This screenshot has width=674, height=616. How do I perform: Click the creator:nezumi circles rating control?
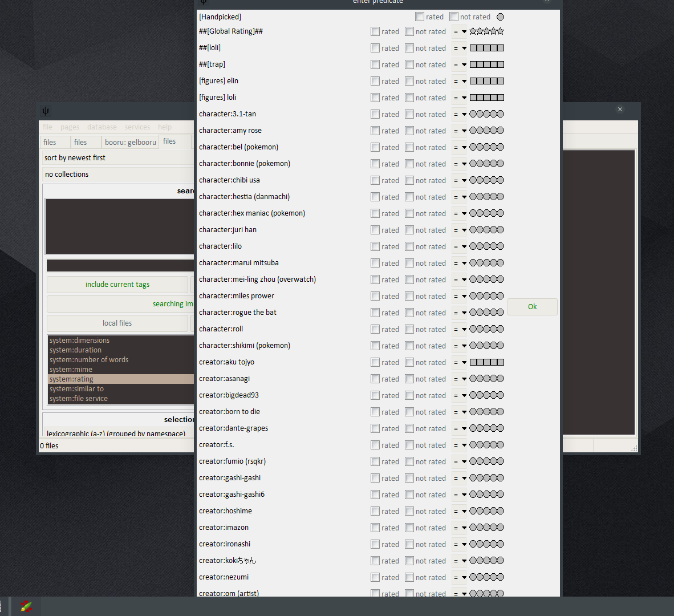[486, 577]
